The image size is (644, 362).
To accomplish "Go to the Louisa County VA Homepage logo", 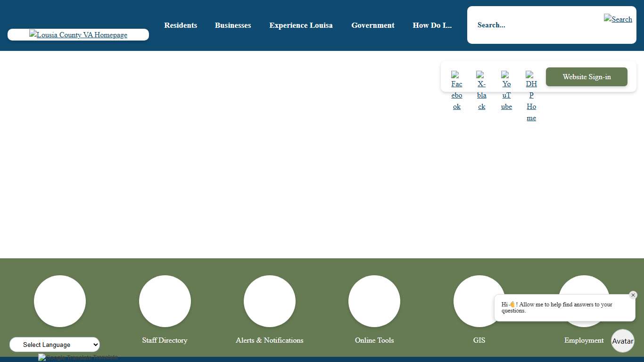I will tap(78, 35).
